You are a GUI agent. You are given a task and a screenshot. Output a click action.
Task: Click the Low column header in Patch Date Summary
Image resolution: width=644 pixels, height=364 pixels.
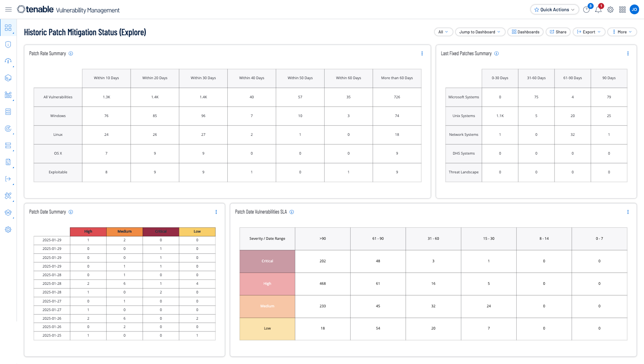197,232
